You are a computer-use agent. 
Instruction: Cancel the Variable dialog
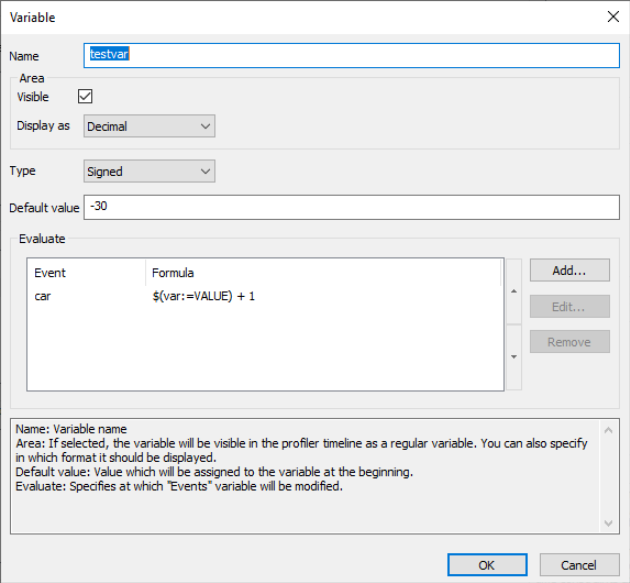click(579, 565)
